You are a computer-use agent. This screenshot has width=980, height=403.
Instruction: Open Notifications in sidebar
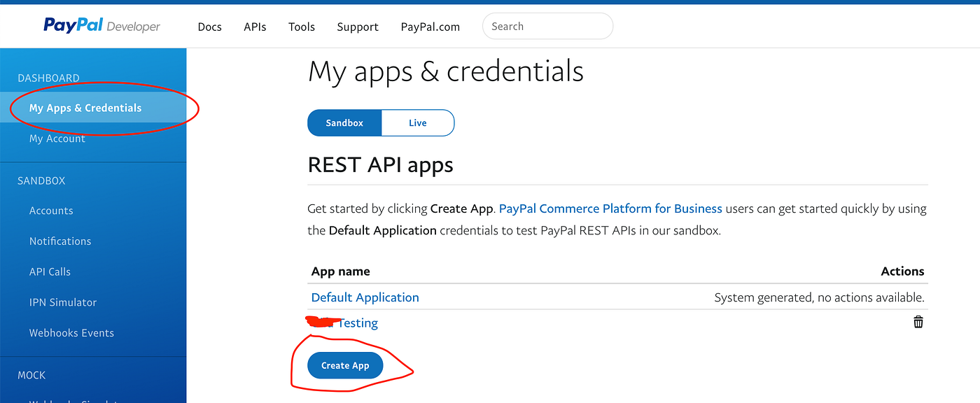tap(60, 241)
